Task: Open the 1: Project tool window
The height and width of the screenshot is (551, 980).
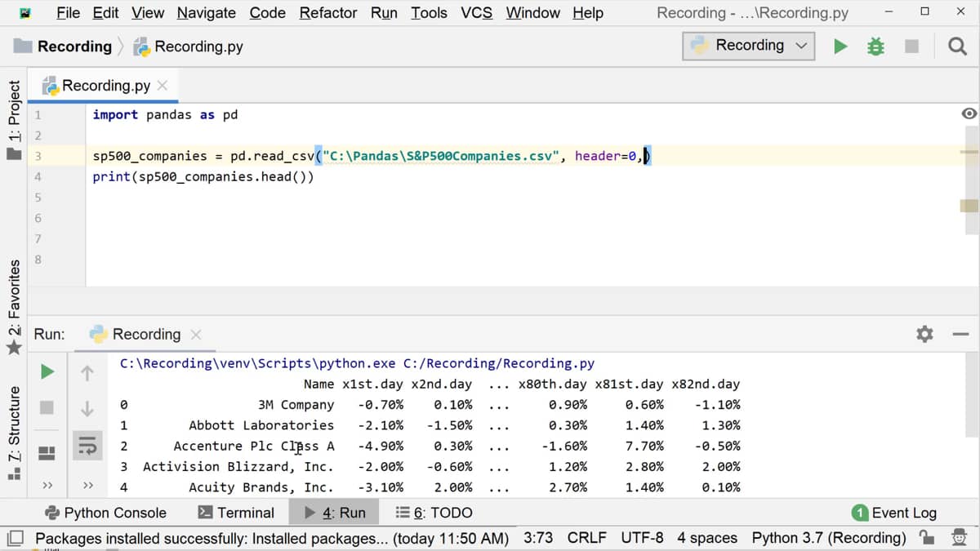Action: pos(13,118)
